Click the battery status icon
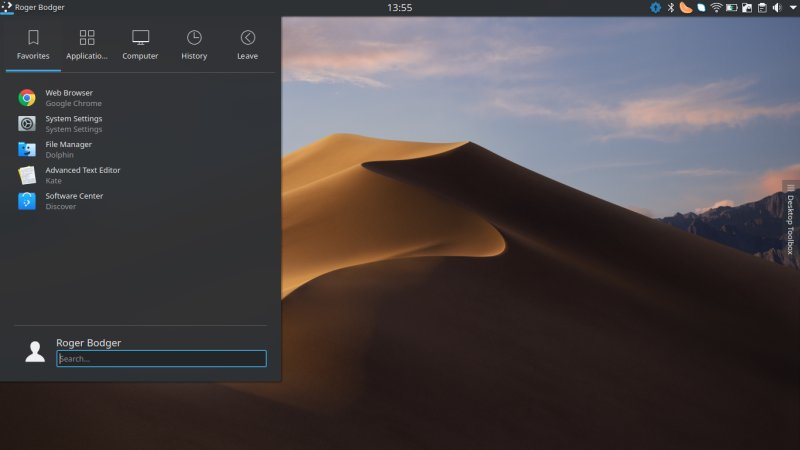 click(731, 8)
